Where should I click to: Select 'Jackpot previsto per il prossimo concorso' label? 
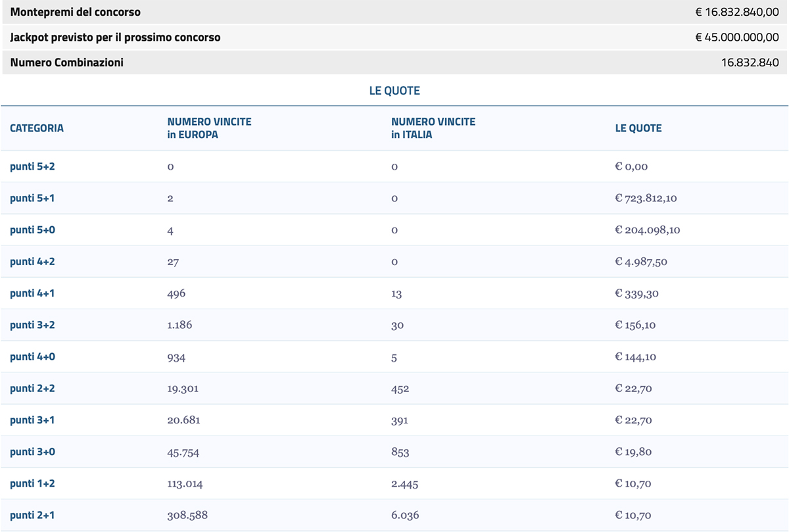click(x=116, y=37)
